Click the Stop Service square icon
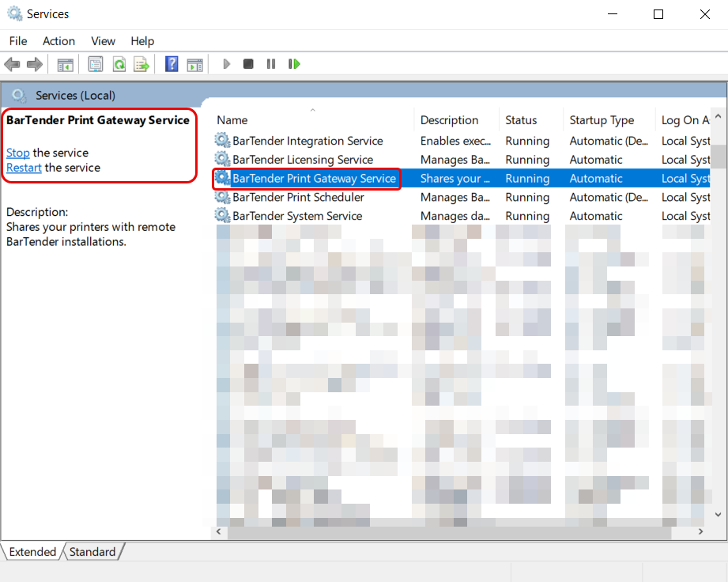Viewport: 728px width, 582px height. point(248,63)
